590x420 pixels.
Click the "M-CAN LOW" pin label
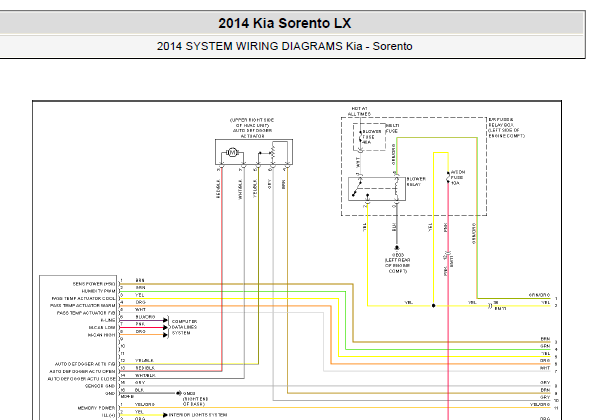click(x=102, y=327)
